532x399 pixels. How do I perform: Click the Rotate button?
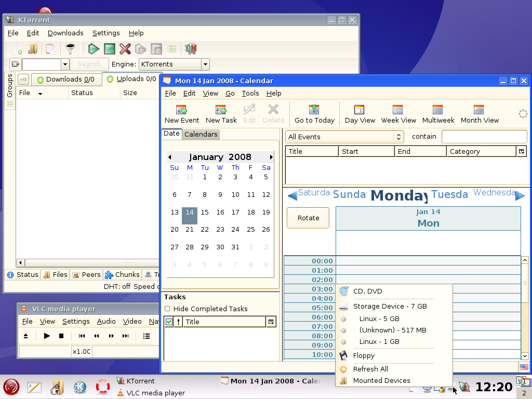308,218
